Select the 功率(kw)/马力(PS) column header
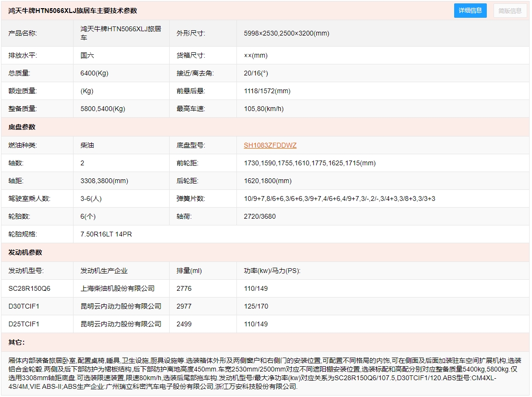Image resolution: width=532 pixels, height=397 pixels. point(272,271)
